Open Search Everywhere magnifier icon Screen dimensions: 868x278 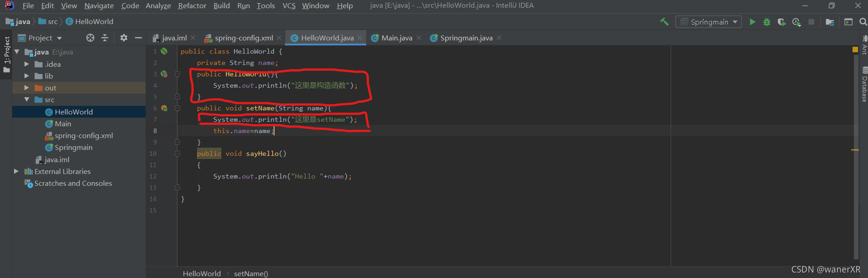[863, 22]
